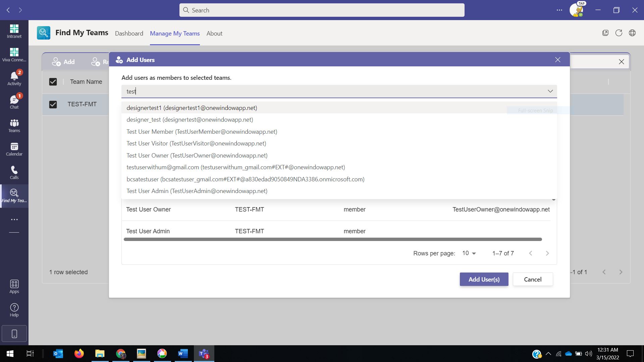
Task: Go to previous page in teams list
Action: point(604,272)
